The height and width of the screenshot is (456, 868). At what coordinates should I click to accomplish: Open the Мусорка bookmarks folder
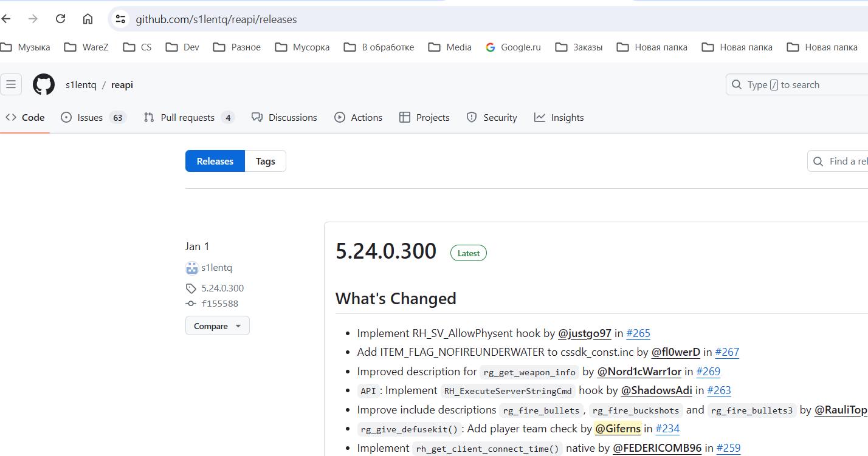click(x=302, y=47)
